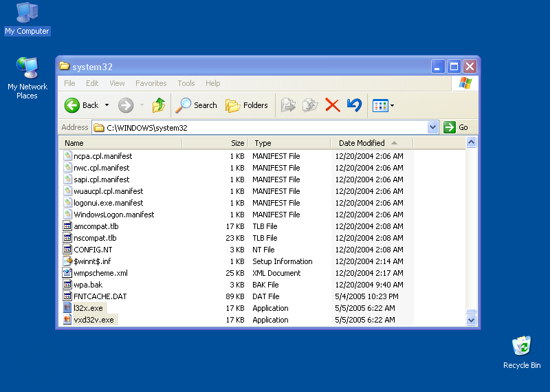Image resolution: width=550 pixels, height=392 pixels.
Task: Open the Edit menu
Action: [x=92, y=83]
